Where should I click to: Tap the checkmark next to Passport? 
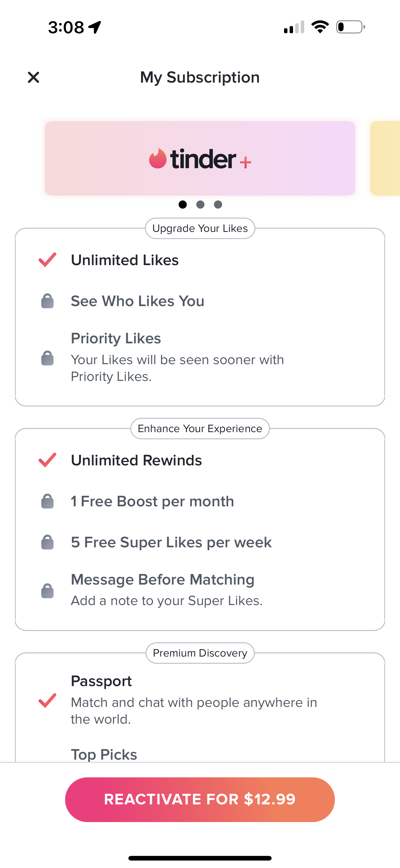pyautogui.click(x=47, y=701)
